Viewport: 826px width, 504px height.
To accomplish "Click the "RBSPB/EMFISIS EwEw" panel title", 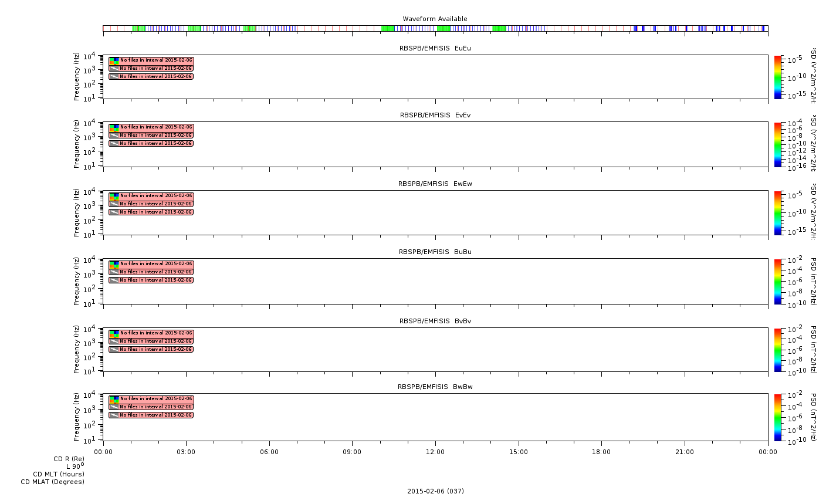I will [435, 184].
